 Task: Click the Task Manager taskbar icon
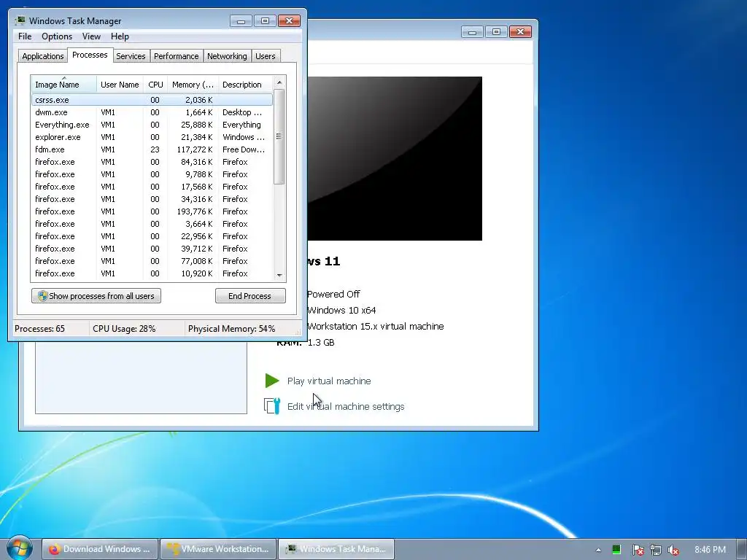pyautogui.click(x=290, y=549)
